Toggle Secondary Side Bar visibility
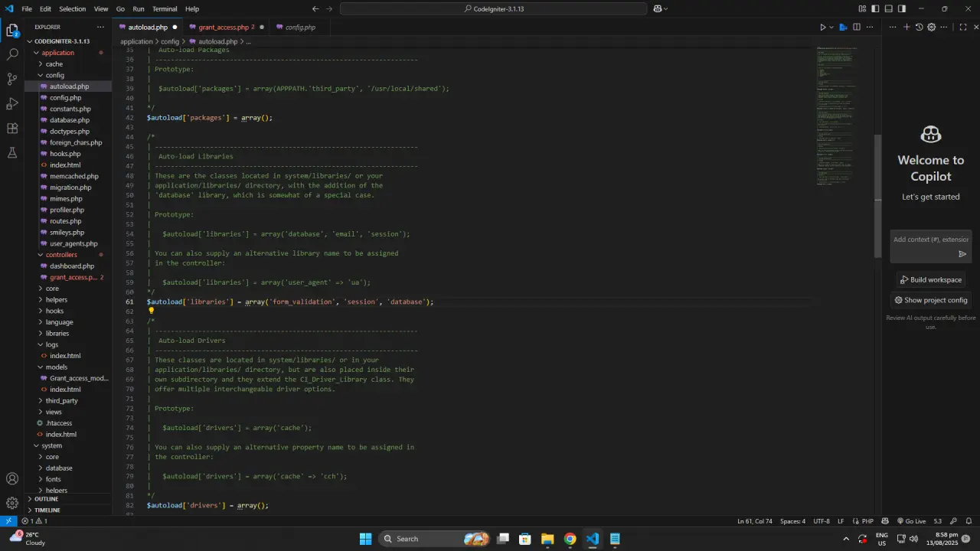 (x=901, y=8)
